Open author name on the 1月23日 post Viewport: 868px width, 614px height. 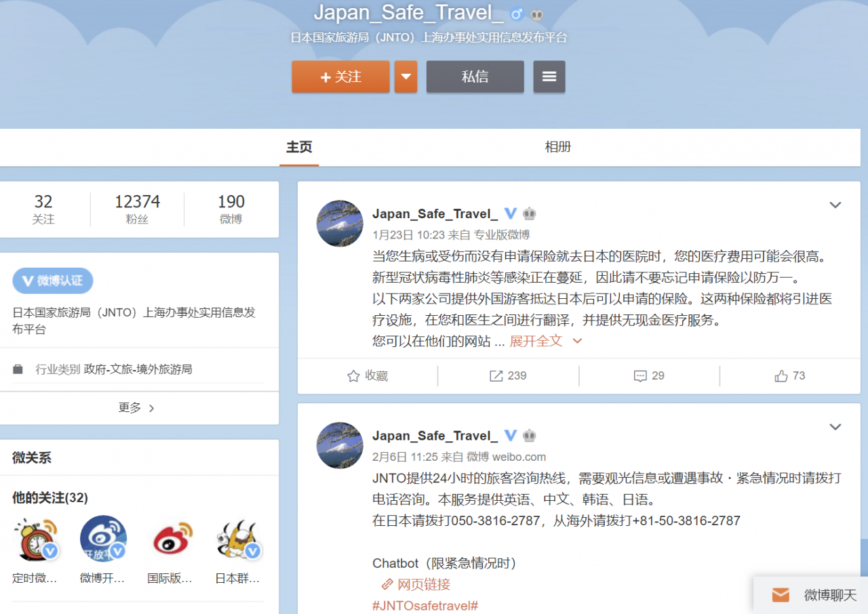435,214
